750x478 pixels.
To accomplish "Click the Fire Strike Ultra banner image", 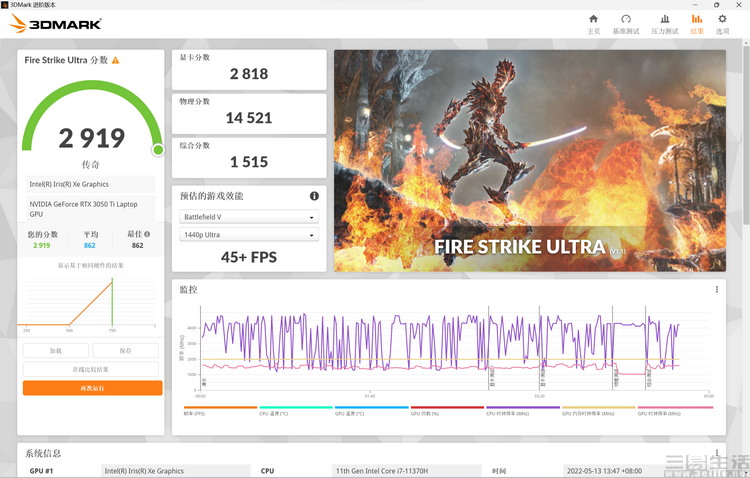I will point(529,160).
